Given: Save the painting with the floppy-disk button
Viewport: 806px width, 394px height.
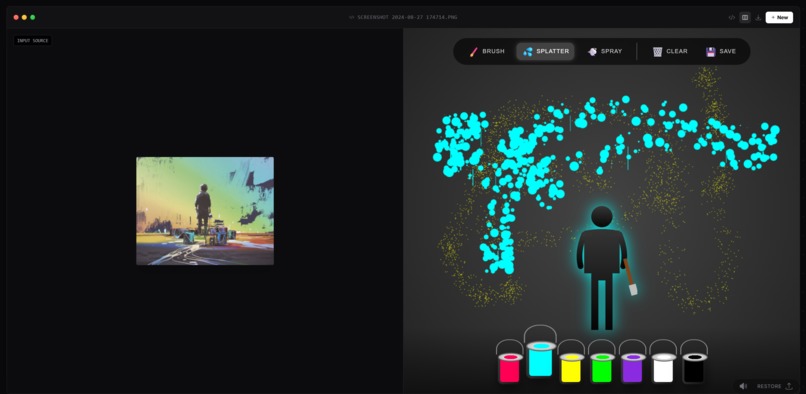Looking at the screenshot, I should (721, 51).
